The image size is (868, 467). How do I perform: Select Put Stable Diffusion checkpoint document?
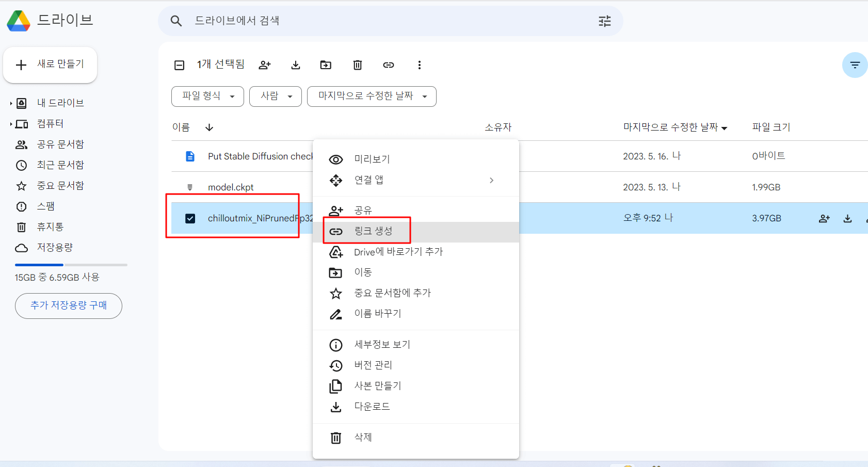(x=260, y=156)
